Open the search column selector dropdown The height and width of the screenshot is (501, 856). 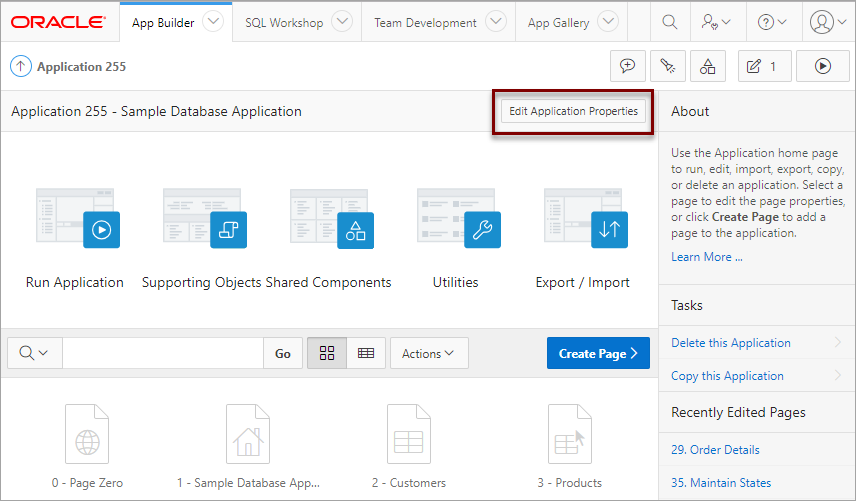coord(34,353)
